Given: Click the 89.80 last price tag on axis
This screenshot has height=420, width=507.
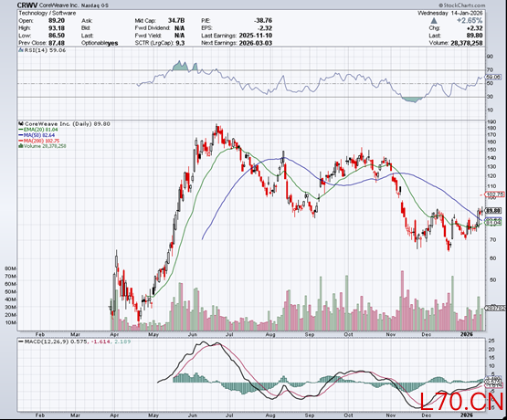Looking at the screenshot, I should (493, 210).
